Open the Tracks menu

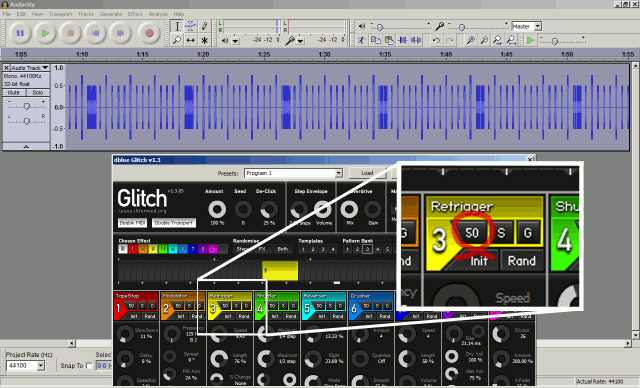tap(86, 14)
